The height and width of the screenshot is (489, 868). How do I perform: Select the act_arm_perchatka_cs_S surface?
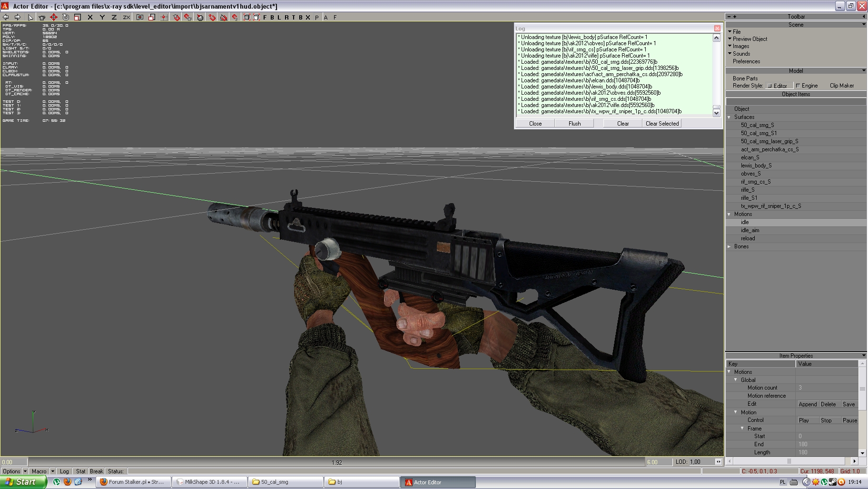tap(769, 149)
